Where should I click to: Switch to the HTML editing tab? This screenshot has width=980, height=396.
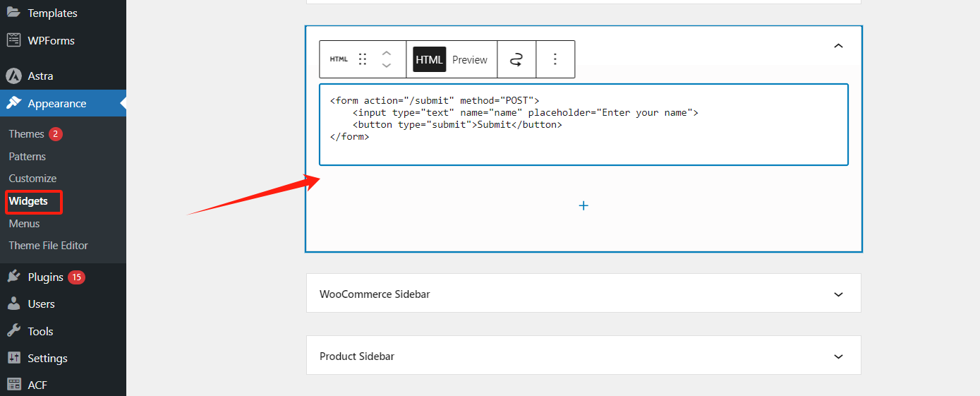[x=429, y=60]
